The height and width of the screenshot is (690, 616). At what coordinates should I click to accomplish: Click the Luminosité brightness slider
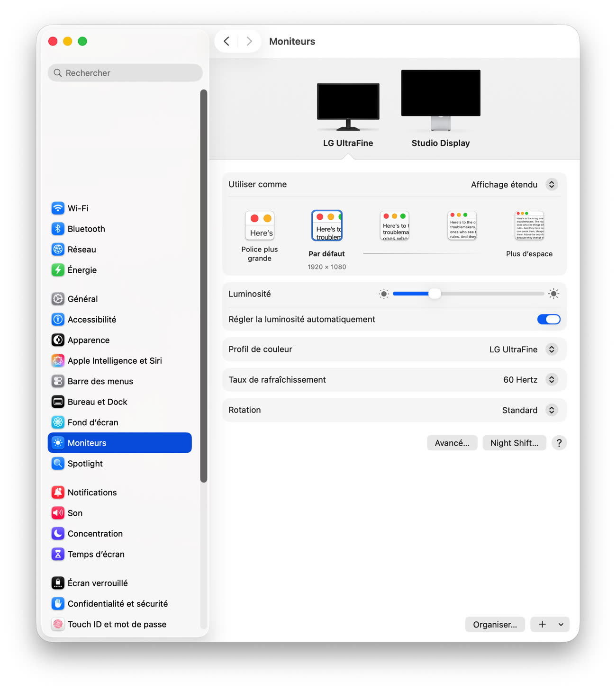coord(468,294)
